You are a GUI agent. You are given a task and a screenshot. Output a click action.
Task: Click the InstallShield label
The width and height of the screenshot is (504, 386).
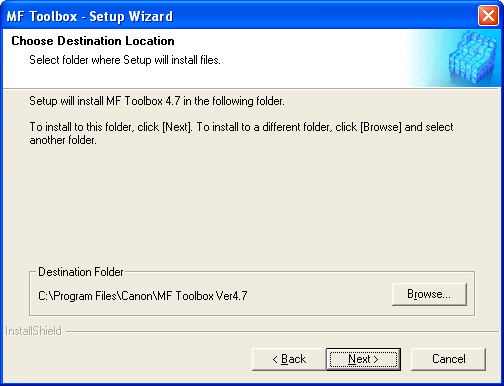click(x=33, y=331)
